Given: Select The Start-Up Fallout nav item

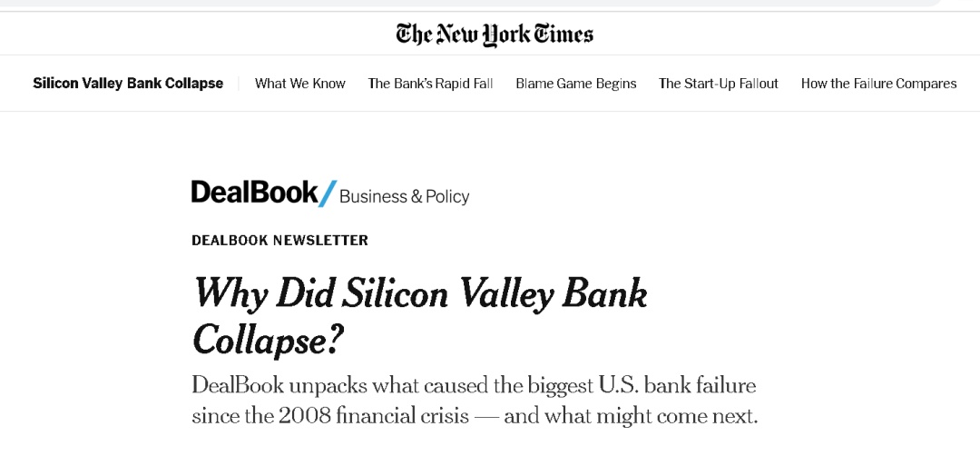Looking at the screenshot, I should (719, 84).
